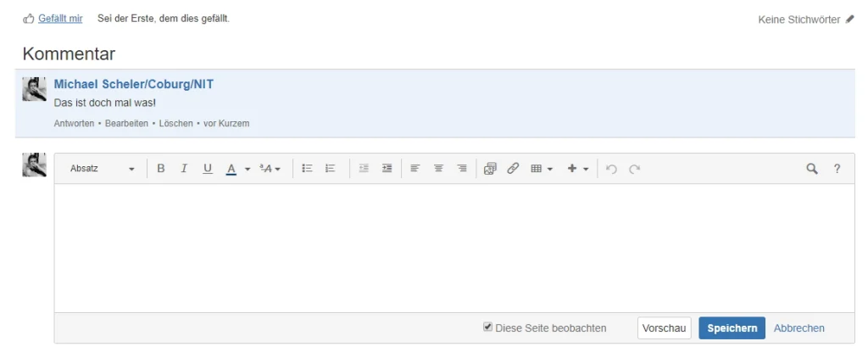This screenshot has height=358, width=868.
Task: Click inside the comment text area
Action: coord(454,248)
